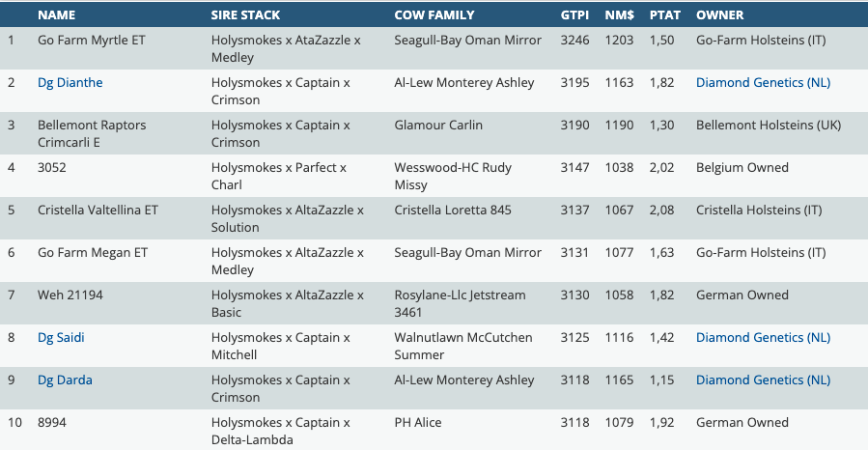This screenshot has height=450, width=868.
Task: Click the GTPI column header
Action: (574, 14)
